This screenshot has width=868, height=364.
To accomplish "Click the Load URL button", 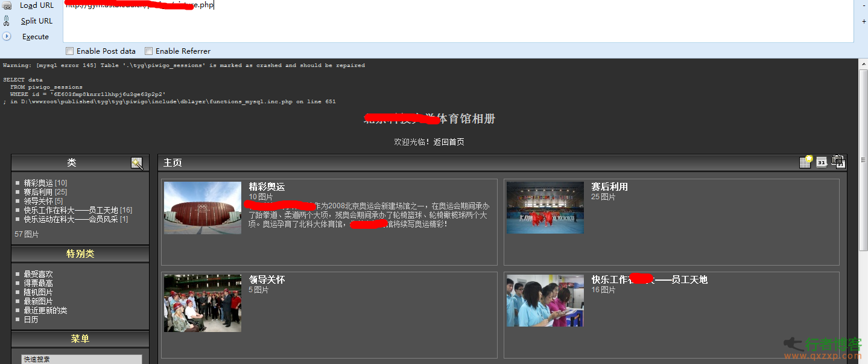I will 37,5.
